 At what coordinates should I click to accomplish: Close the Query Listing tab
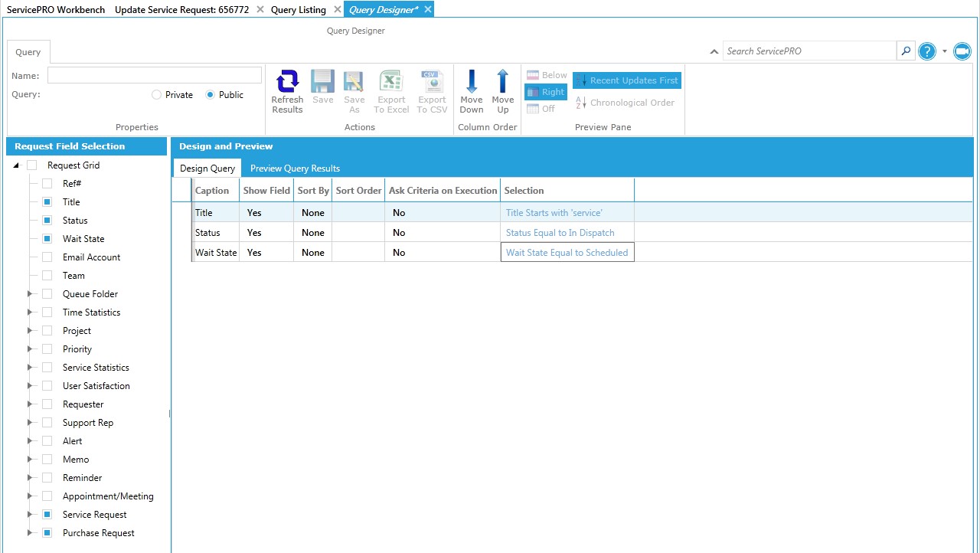338,9
